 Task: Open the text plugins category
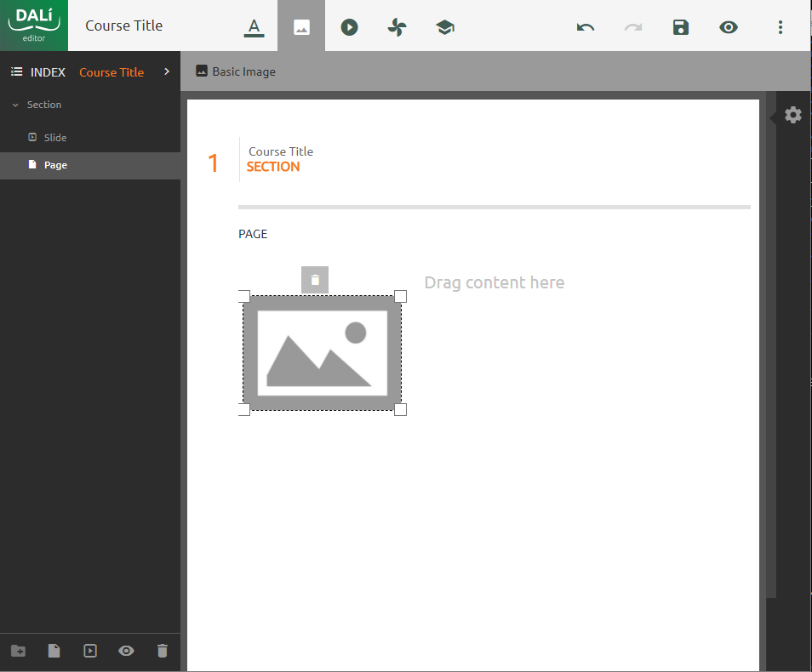[x=253, y=27]
